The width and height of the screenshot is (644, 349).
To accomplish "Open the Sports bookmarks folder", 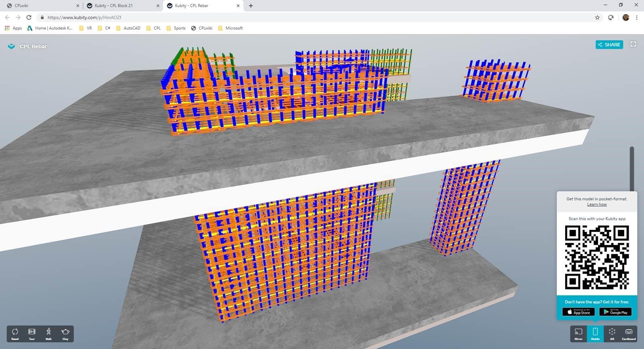I will point(176,28).
